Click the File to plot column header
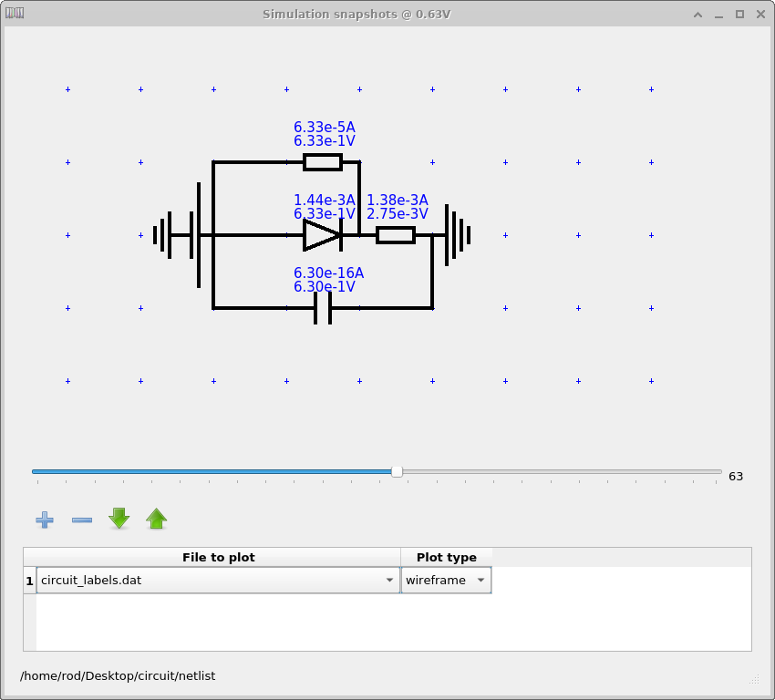Viewport: 775px width, 700px height. pos(219,557)
